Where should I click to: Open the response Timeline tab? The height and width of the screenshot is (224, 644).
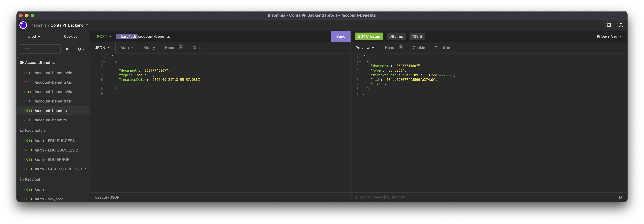point(442,48)
